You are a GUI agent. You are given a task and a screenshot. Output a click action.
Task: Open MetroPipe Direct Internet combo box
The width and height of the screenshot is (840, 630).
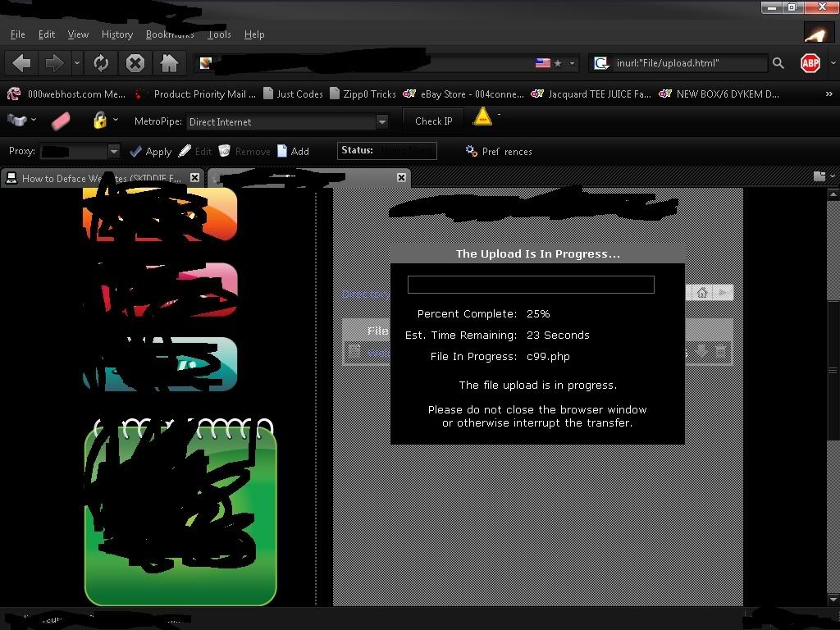[286, 121]
